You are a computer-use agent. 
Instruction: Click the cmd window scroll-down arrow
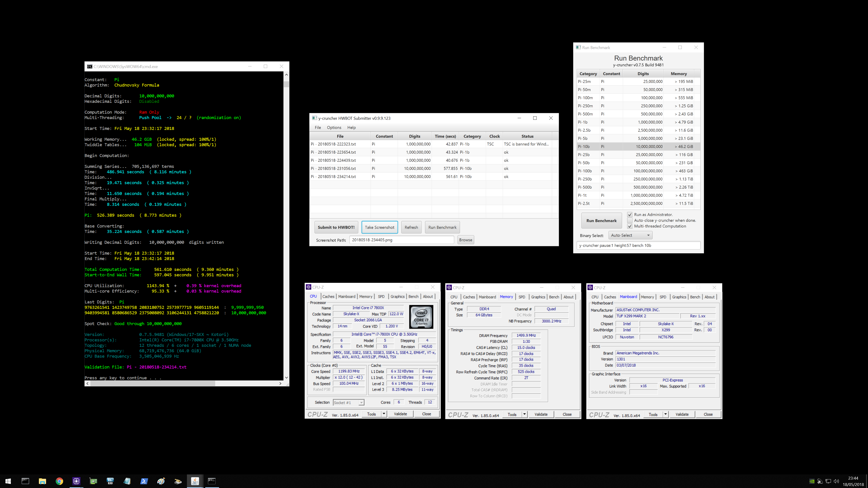286,378
